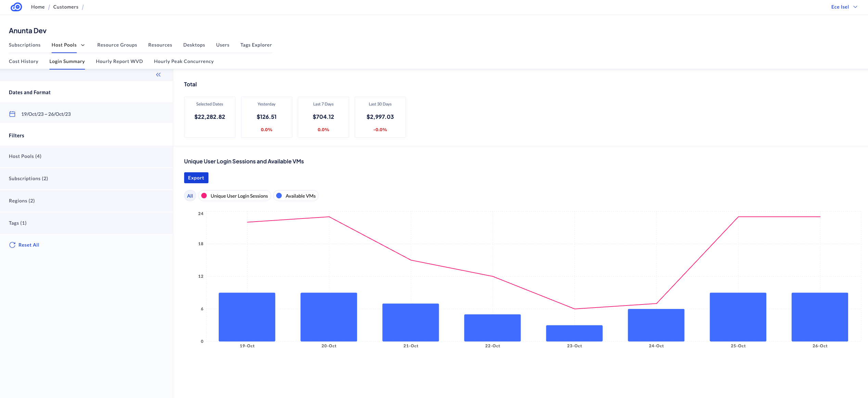
Task: Open the Host Pools tab dropdown arrow
Action: point(83,45)
